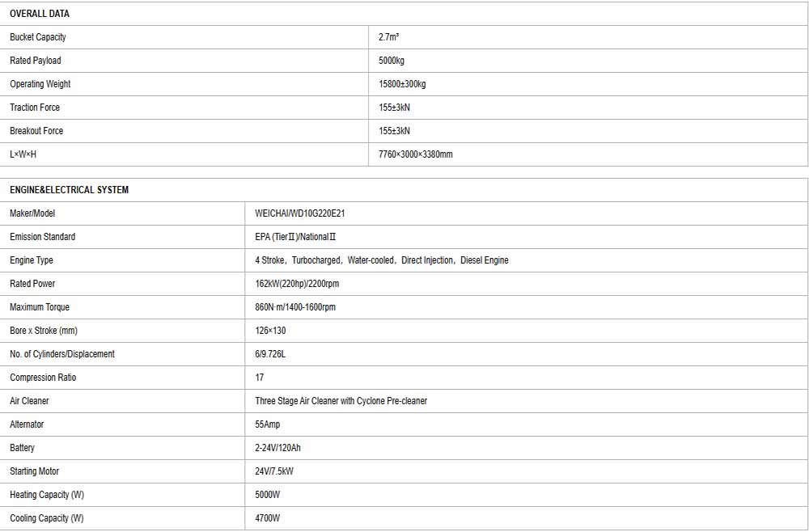Select the Battery 2-24V/120Ah value
This screenshot has width=809, height=532.
pyautogui.click(x=277, y=447)
